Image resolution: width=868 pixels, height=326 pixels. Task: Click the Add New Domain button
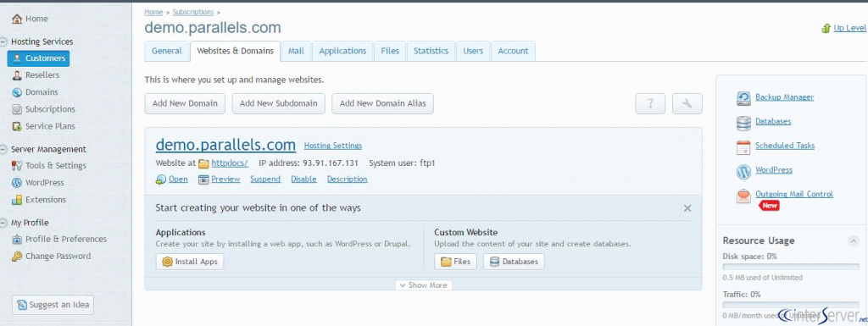point(185,103)
